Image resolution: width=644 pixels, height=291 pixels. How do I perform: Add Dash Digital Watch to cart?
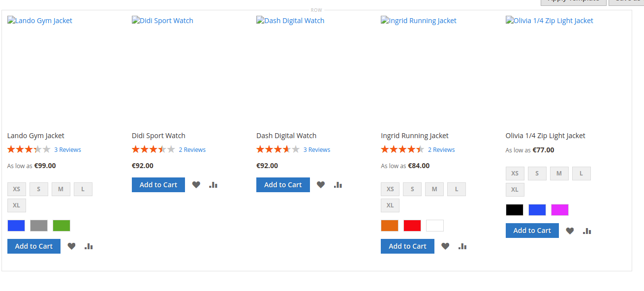(283, 184)
